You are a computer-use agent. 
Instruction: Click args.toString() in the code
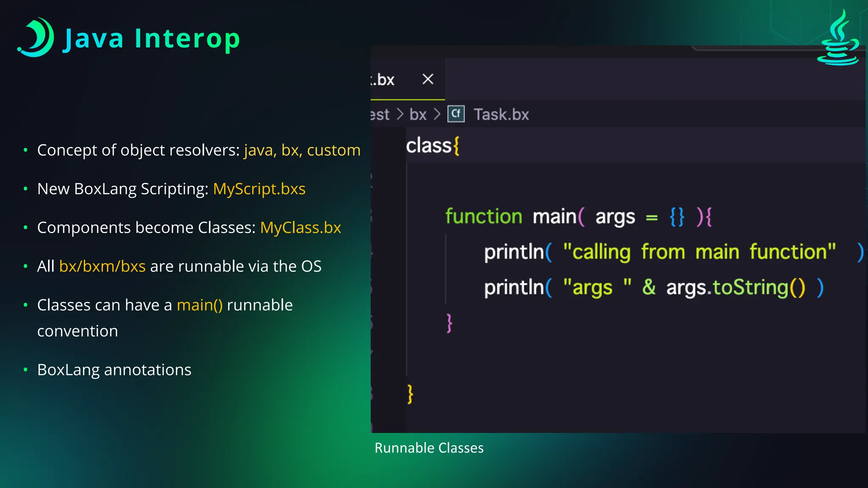(x=735, y=288)
